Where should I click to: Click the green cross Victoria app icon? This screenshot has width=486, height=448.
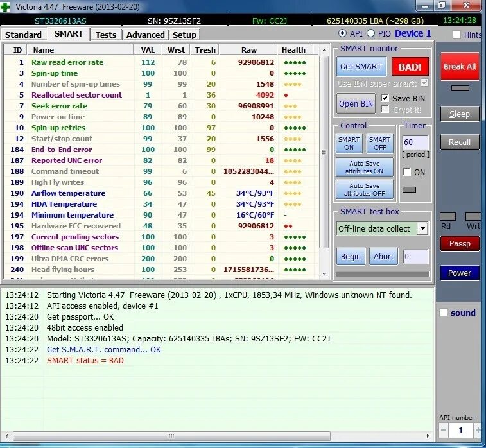click(x=5, y=6)
